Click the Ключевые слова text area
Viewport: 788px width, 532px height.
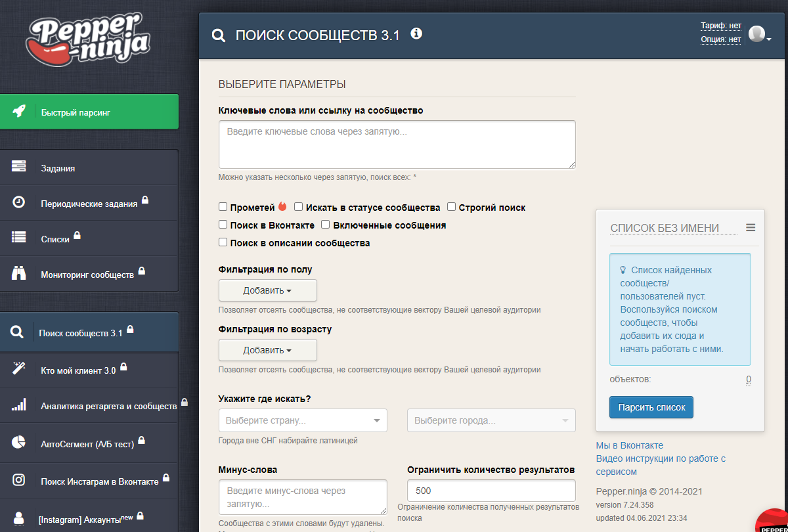coord(397,144)
